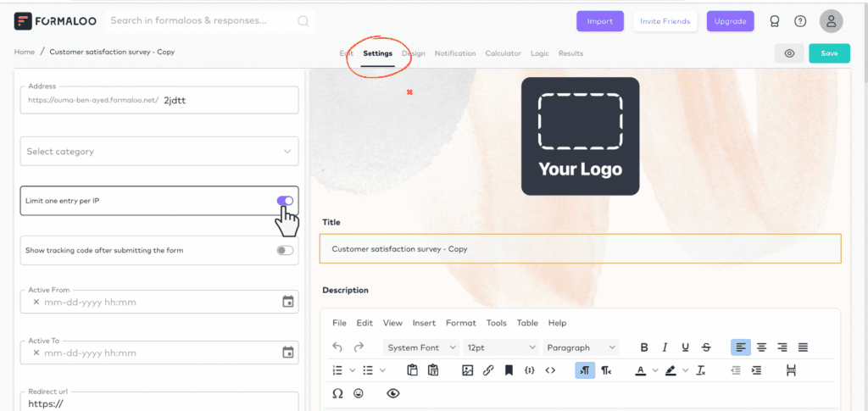Screen dimensions: 868x411
Task: Clear the Active To date
Action: pyautogui.click(x=36, y=353)
